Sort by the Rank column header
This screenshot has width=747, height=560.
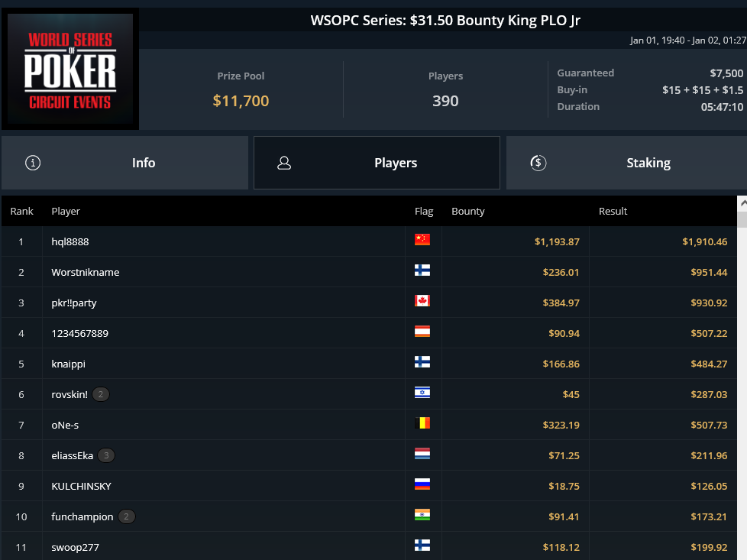click(x=22, y=211)
